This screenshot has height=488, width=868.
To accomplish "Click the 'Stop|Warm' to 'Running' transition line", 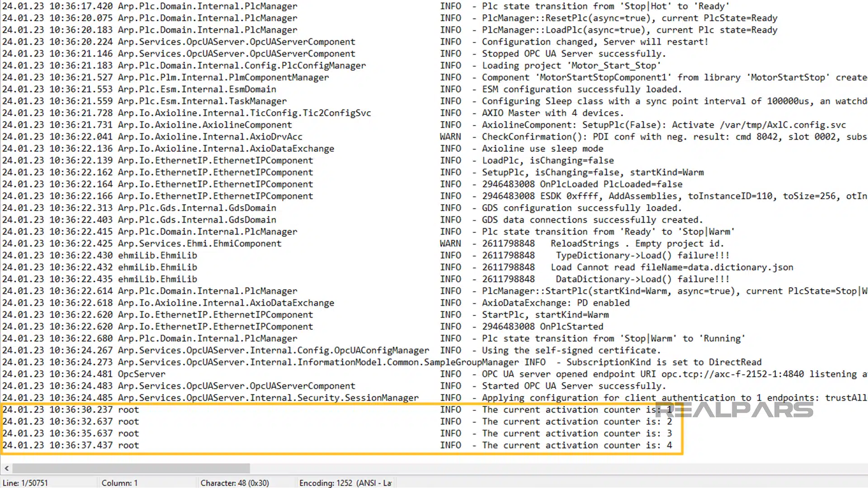I will (x=613, y=339).
